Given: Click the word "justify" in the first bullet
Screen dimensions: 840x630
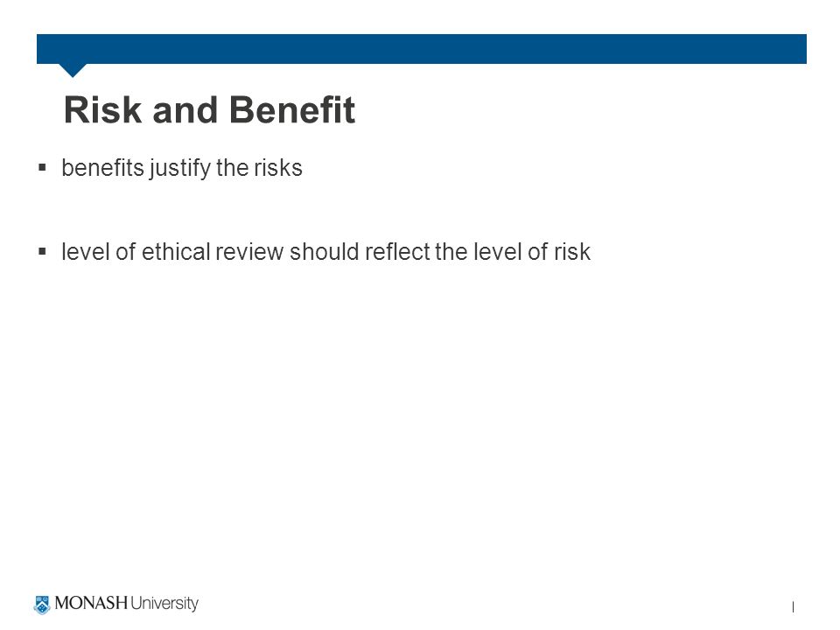Looking at the screenshot, I should click(180, 169).
